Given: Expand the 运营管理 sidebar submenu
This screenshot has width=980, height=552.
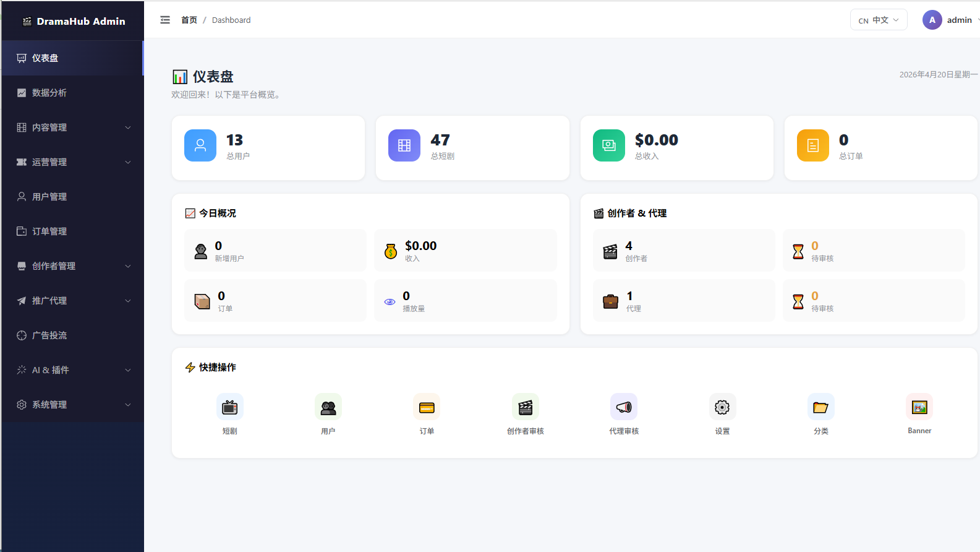Looking at the screenshot, I should pyautogui.click(x=73, y=162).
